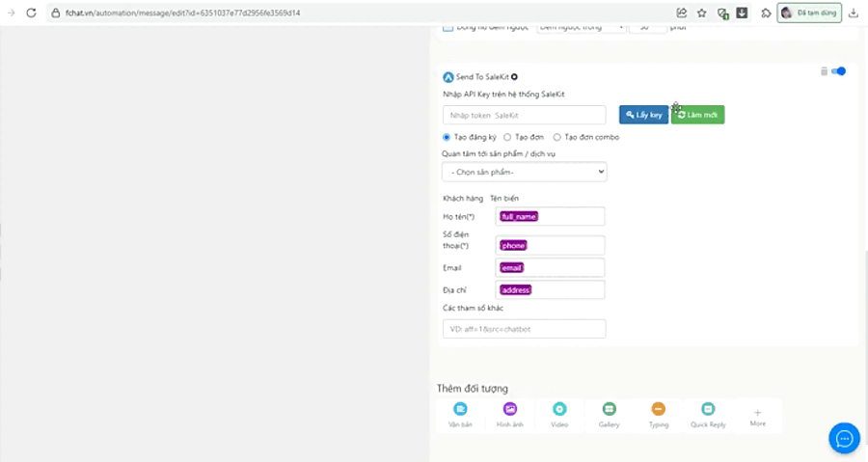Viewport: 868px width, 462px height.
Task: Add a Quick Reply object
Action: tap(708, 415)
